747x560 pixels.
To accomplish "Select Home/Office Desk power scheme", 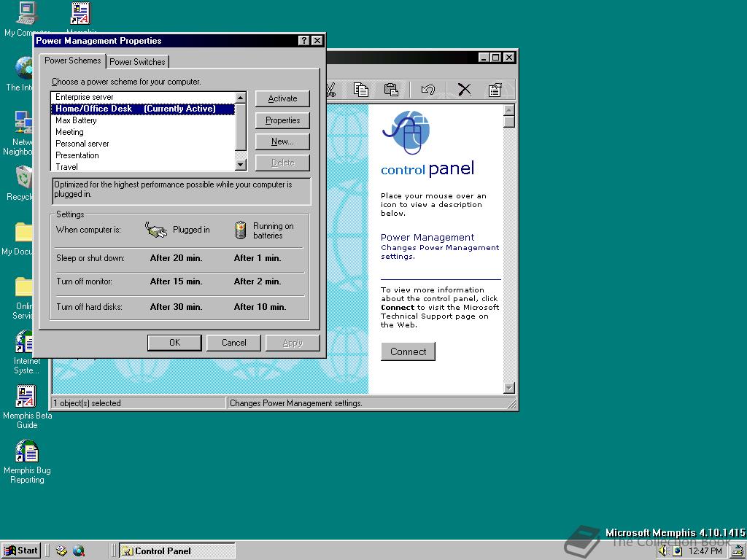I will click(x=143, y=109).
